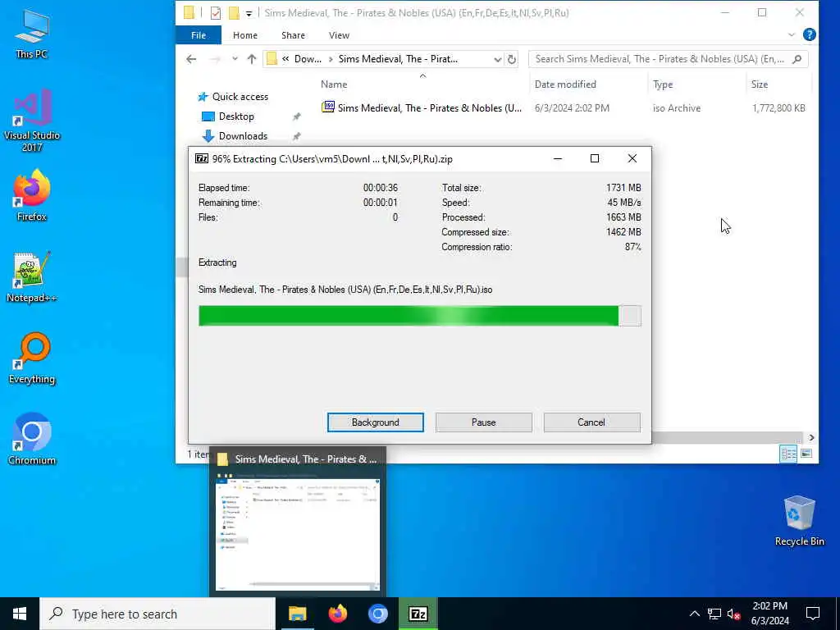Click New Folder icon in Explorer title bar
This screenshot has width=840, height=630.
(x=234, y=13)
